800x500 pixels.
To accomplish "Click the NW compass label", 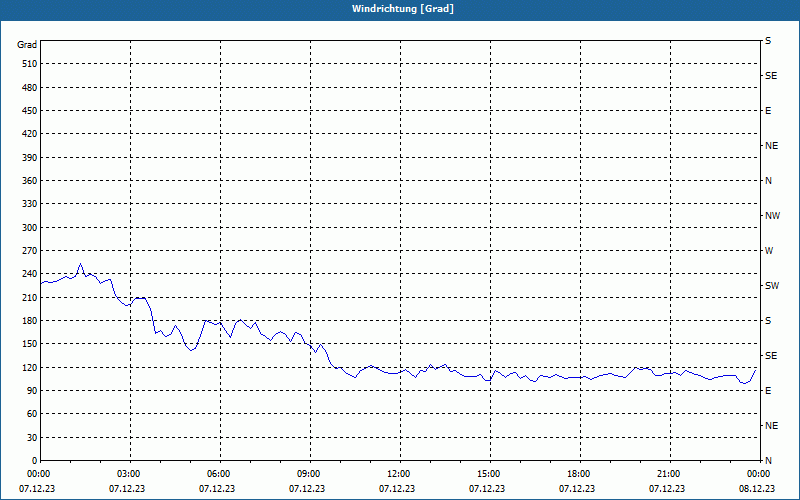I will pos(772,216).
